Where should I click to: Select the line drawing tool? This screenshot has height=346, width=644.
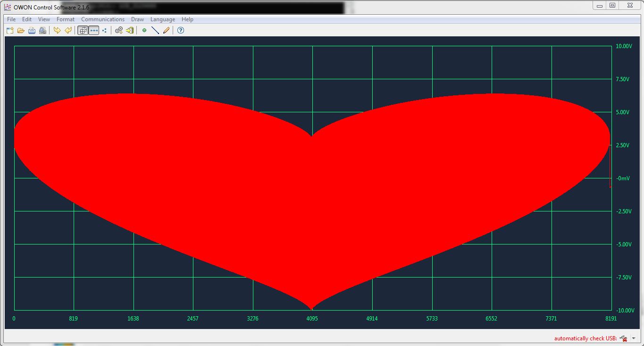pyautogui.click(x=155, y=30)
